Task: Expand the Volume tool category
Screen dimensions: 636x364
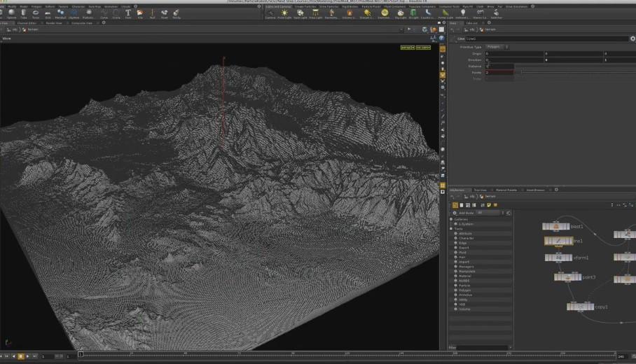Action: (455, 309)
